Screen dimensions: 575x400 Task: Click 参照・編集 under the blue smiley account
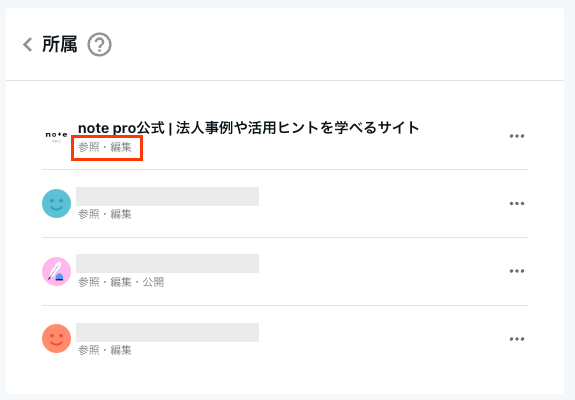tap(105, 214)
